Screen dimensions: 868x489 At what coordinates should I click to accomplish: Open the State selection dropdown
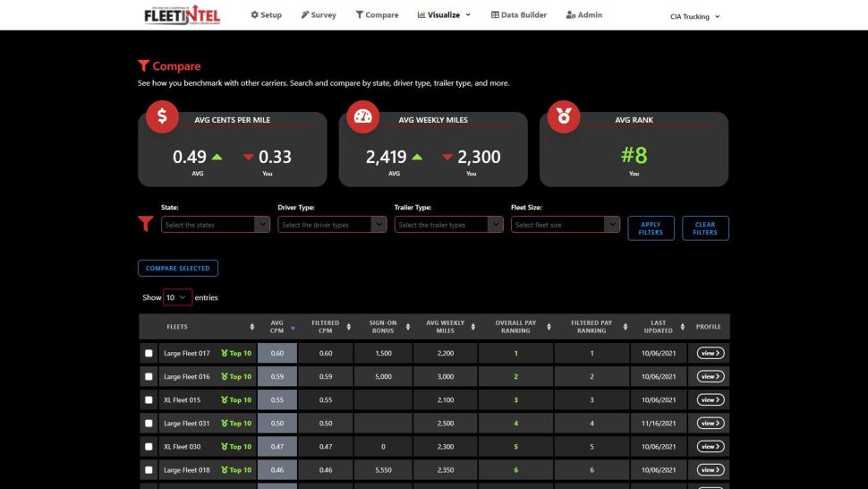point(216,224)
